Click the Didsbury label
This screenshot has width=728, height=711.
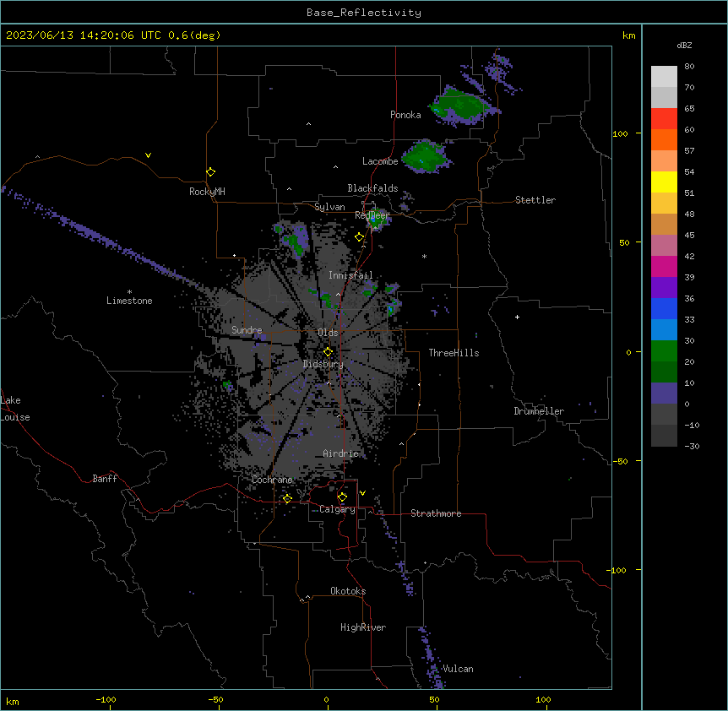coord(323,364)
